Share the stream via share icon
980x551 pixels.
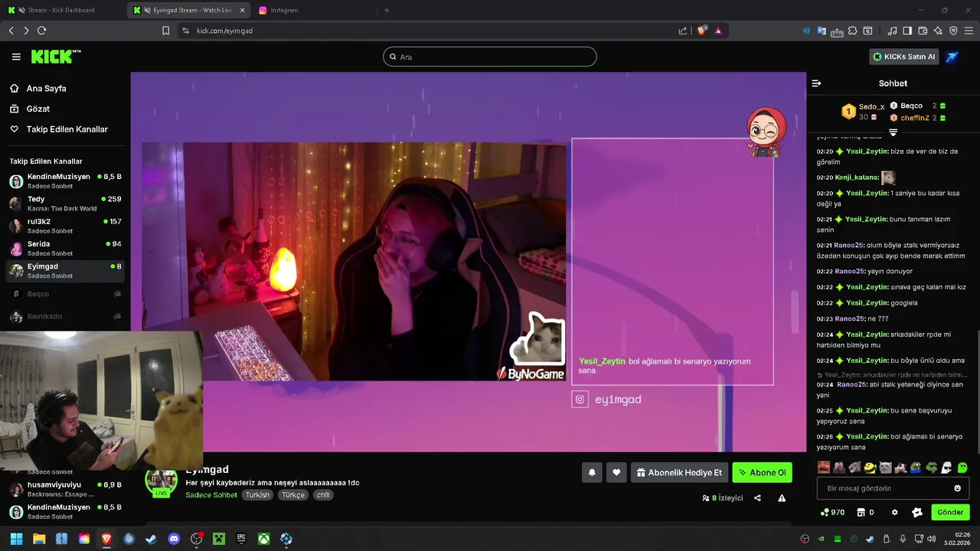point(757,498)
